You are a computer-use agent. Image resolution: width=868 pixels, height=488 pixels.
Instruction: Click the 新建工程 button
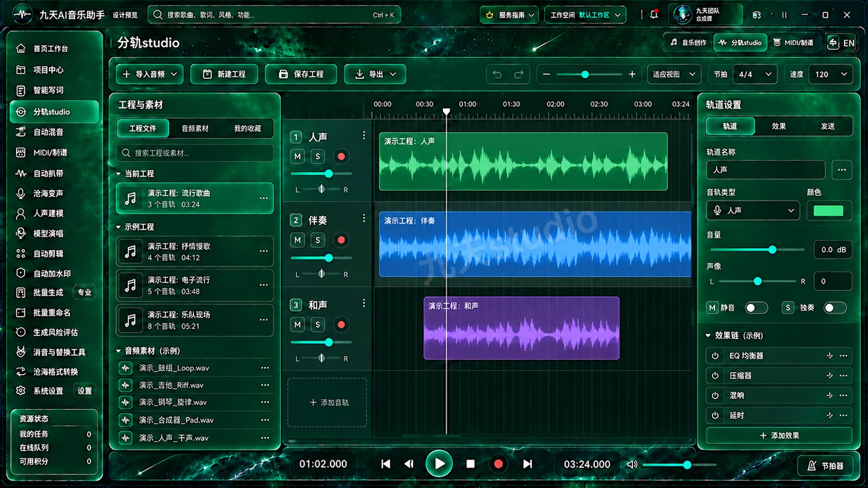224,74
